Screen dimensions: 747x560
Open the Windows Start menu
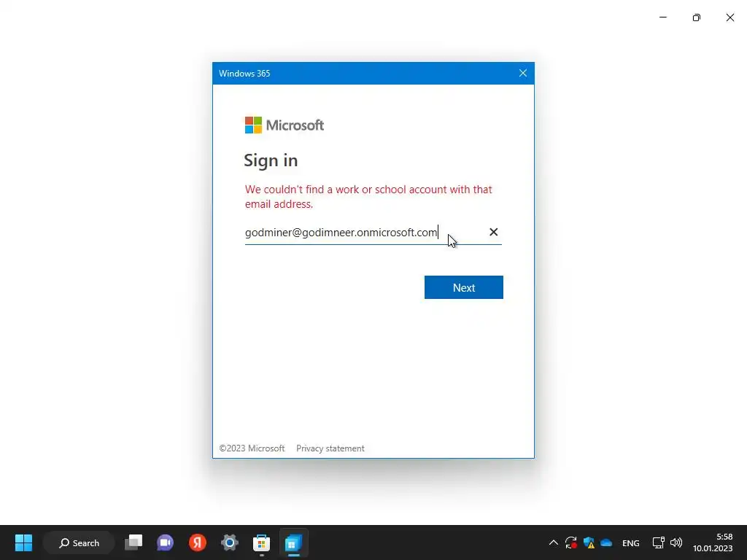pos(23,542)
